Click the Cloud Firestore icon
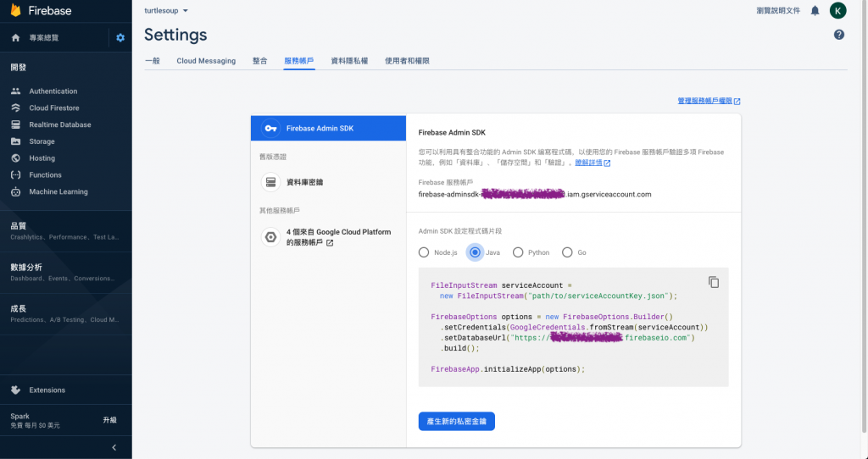Viewport: 868px width, 459px height. click(15, 108)
